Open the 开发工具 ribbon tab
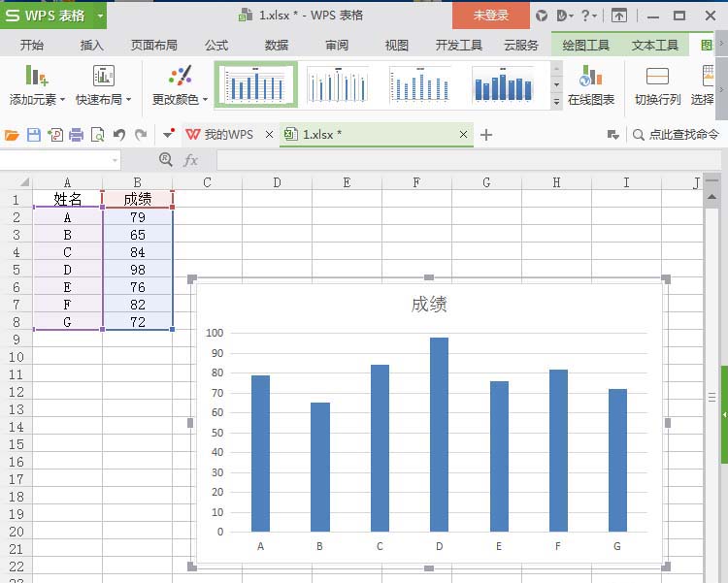The height and width of the screenshot is (583, 728). (x=459, y=45)
